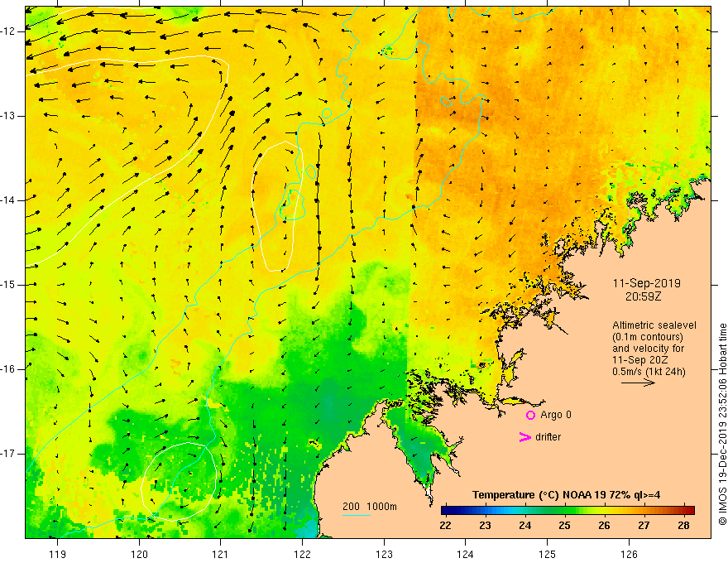The height and width of the screenshot is (563, 728).
Task: Click longitude axis label '122'
Action: 302,554
